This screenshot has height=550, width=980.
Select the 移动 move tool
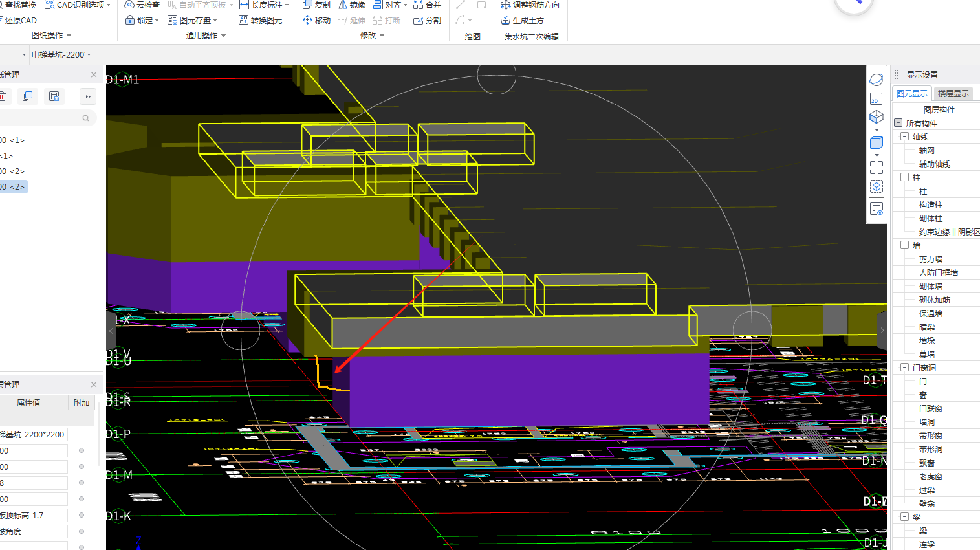pos(317,20)
